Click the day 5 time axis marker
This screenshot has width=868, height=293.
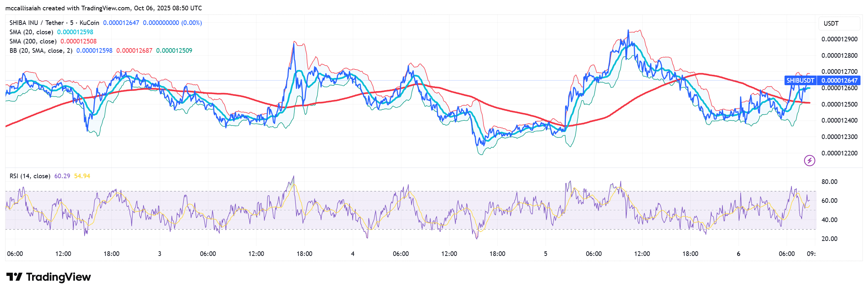[x=545, y=254]
